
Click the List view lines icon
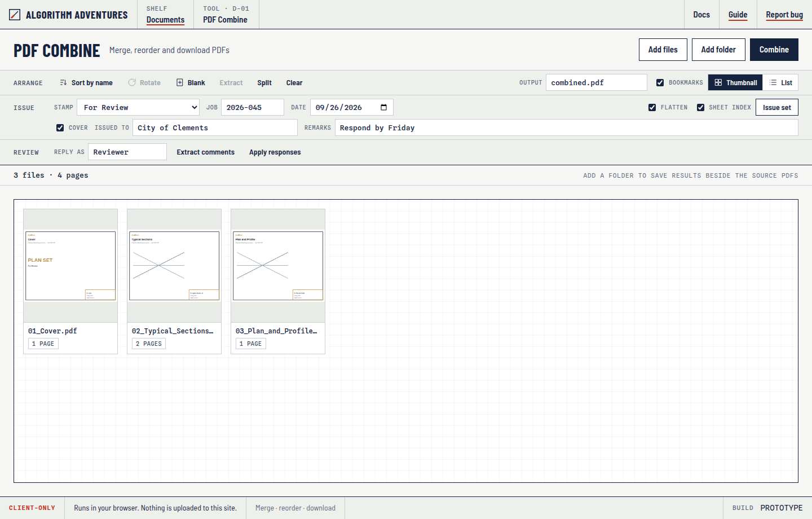click(x=773, y=82)
